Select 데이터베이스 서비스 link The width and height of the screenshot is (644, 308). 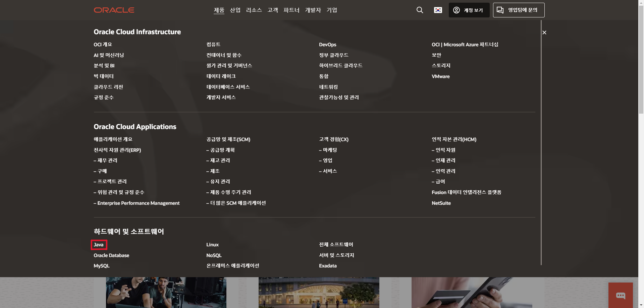tap(228, 87)
